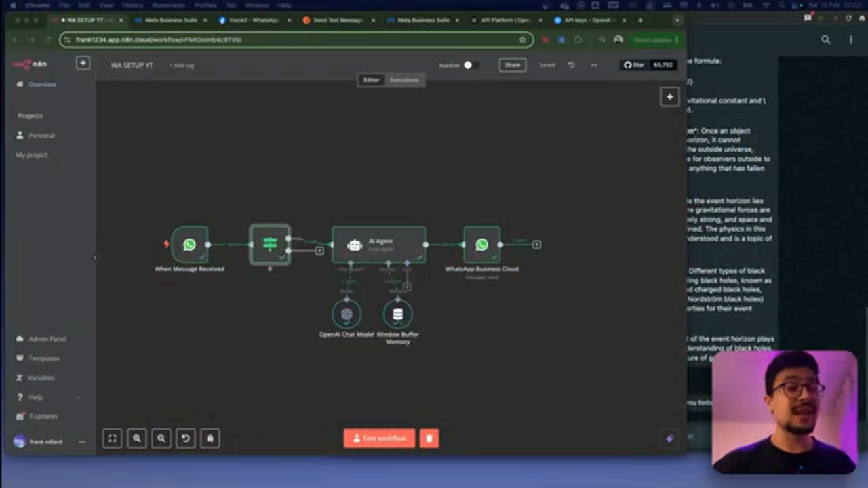Viewport: 868px width, 488px height.
Task: Add node on the If false branch
Action: coord(319,251)
